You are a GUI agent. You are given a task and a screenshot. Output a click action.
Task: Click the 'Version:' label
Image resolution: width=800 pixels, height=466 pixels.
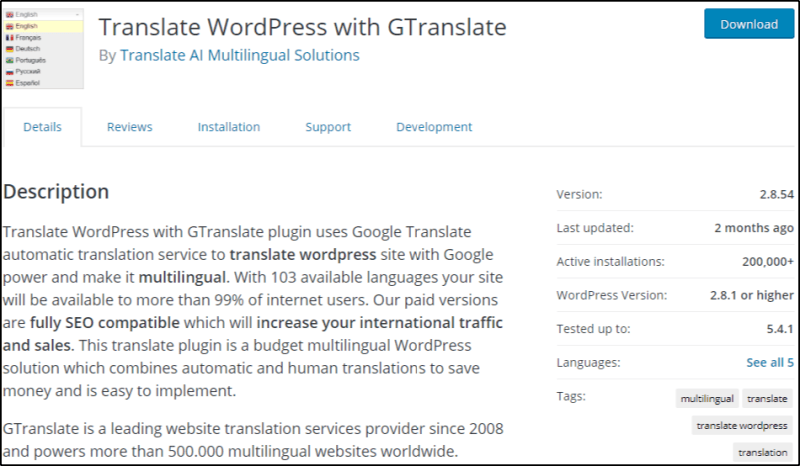(579, 194)
